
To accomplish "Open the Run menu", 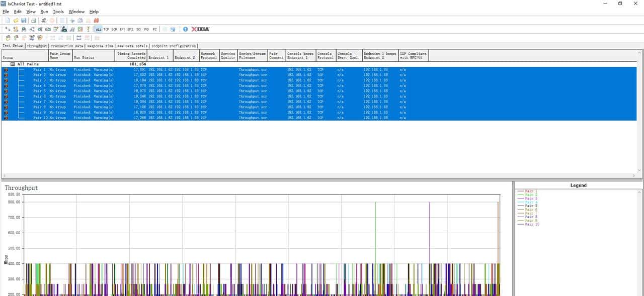I will (x=44, y=12).
